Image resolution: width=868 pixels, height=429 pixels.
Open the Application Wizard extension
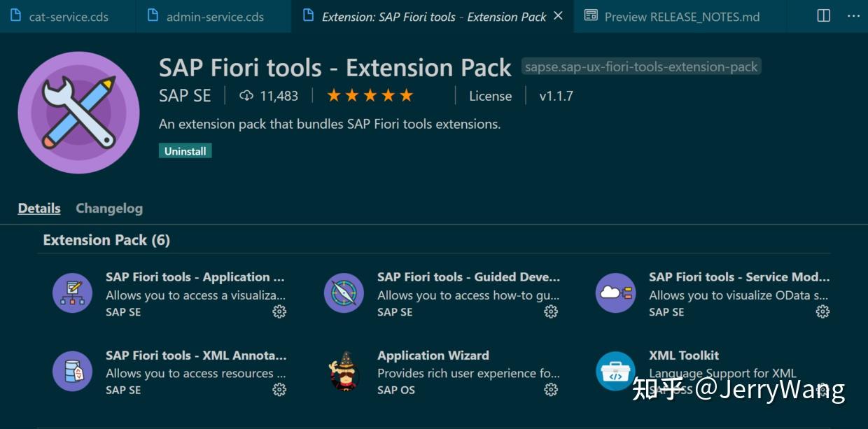click(x=433, y=356)
